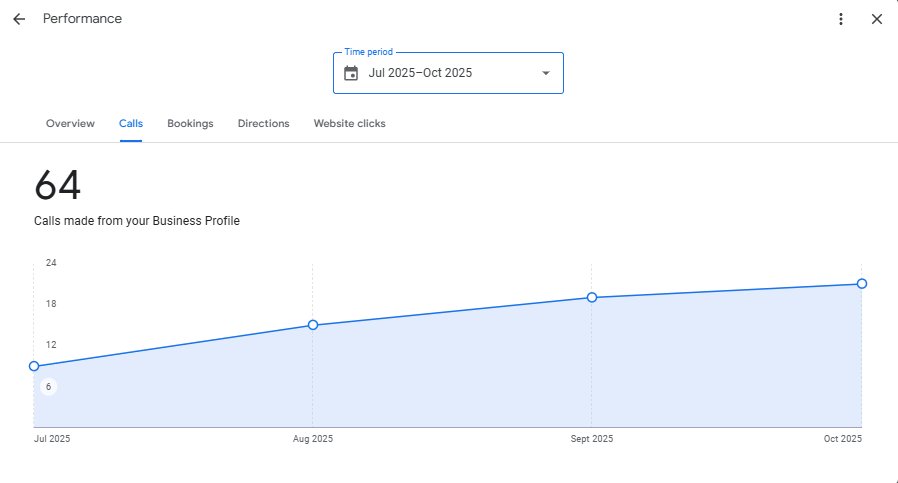The width and height of the screenshot is (898, 483).
Task: Open the Website clicks tab
Action: coord(349,123)
